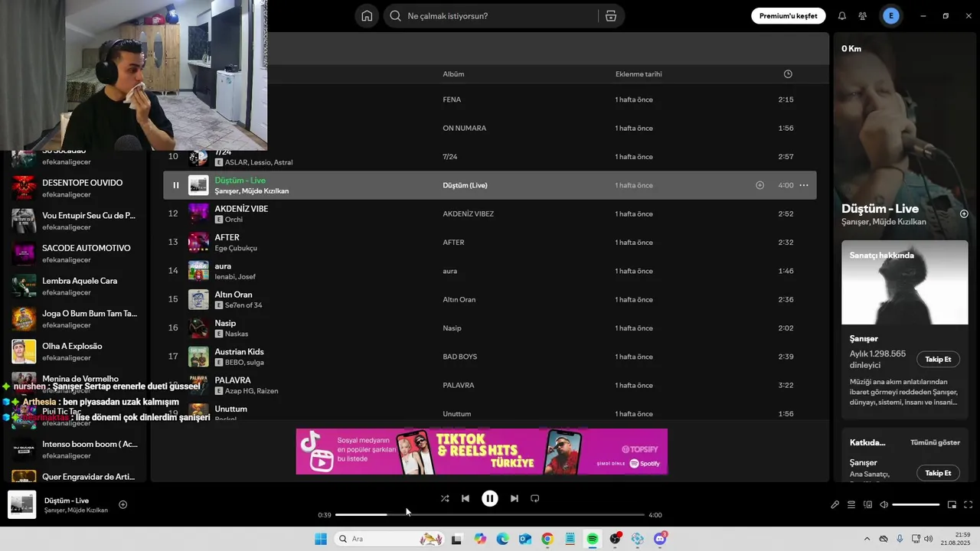This screenshot has width=980, height=551.
Task: Open the Browse icon in search bar
Action: (611, 16)
